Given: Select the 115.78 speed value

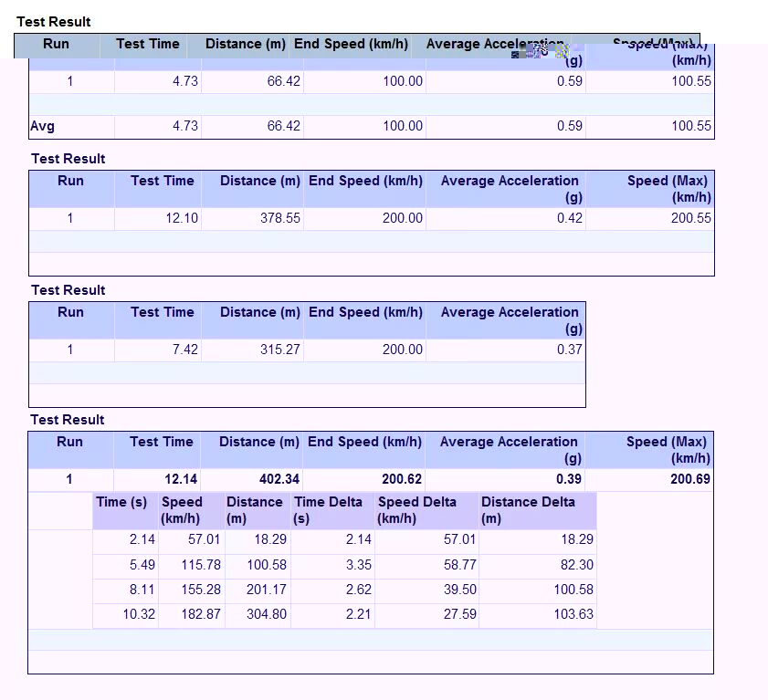Looking at the screenshot, I should [201, 565].
